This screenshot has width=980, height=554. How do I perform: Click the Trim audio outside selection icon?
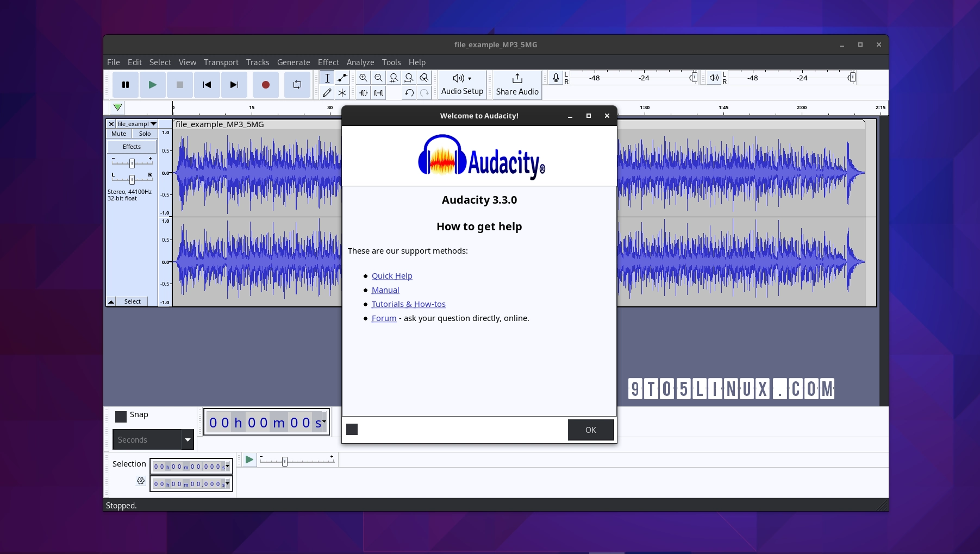point(363,92)
